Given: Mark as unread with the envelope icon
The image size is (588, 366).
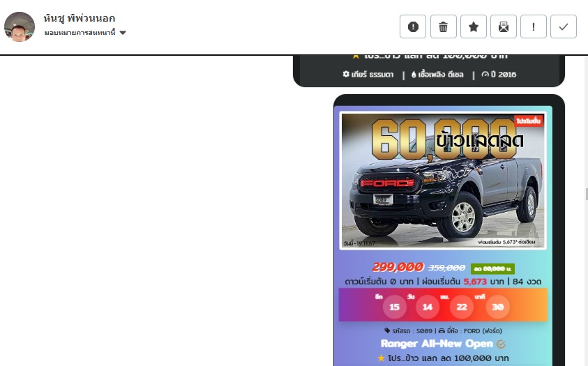Looking at the screenshot, I should click(504, 26).
